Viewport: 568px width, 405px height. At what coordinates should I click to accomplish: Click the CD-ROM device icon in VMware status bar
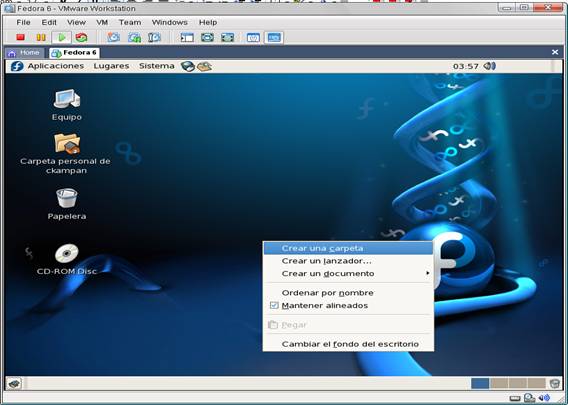click(x=529, y=398)
